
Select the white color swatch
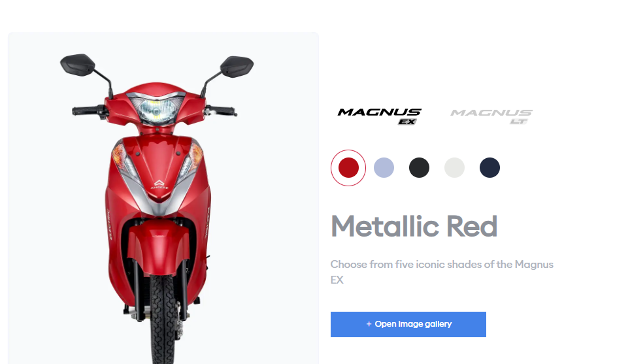(454, 167)
